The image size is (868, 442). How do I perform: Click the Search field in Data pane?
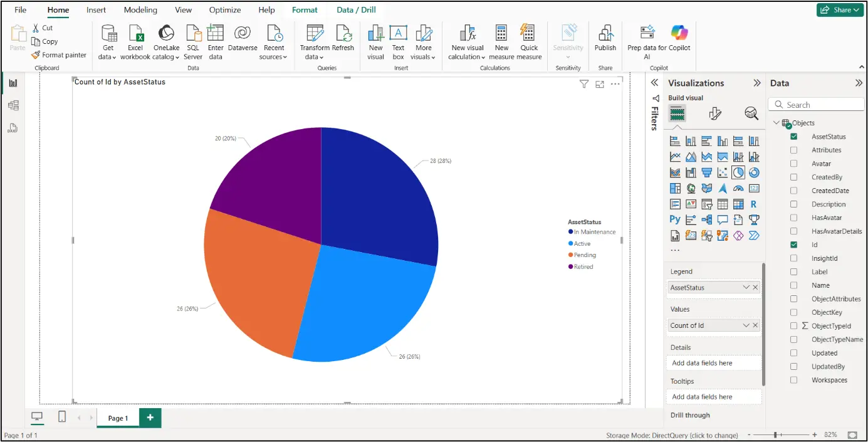coord(815,103)
